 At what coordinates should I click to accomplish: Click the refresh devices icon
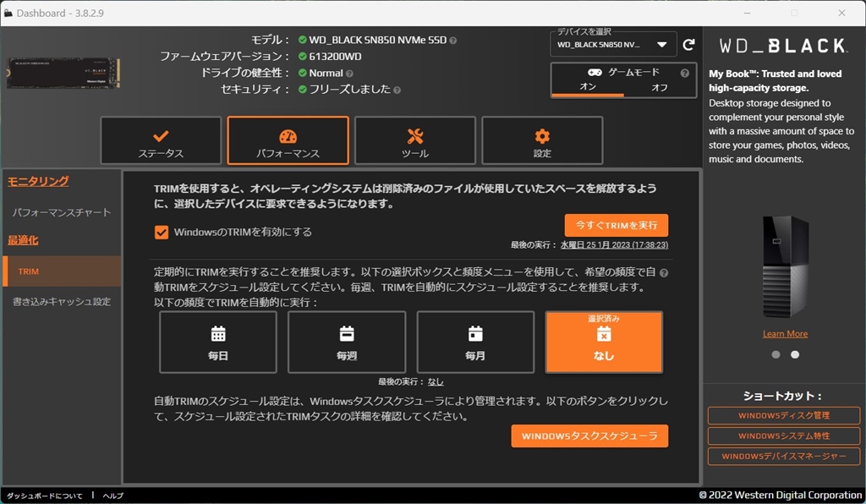[688, 45]
